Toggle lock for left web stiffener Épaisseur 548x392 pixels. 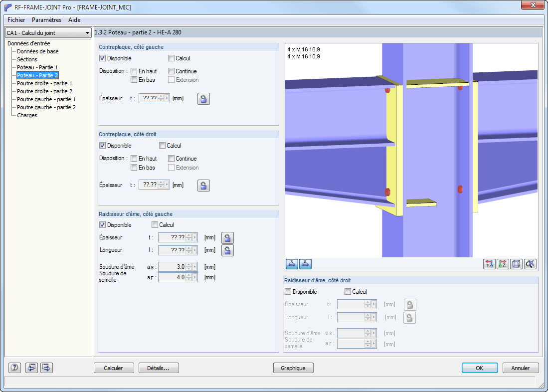[x=227, y=238]
